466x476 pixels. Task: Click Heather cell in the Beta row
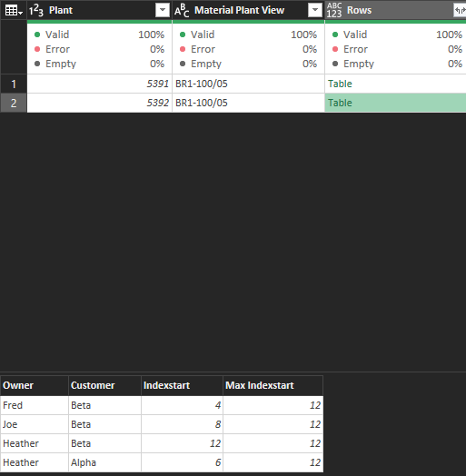click(35, 443)
